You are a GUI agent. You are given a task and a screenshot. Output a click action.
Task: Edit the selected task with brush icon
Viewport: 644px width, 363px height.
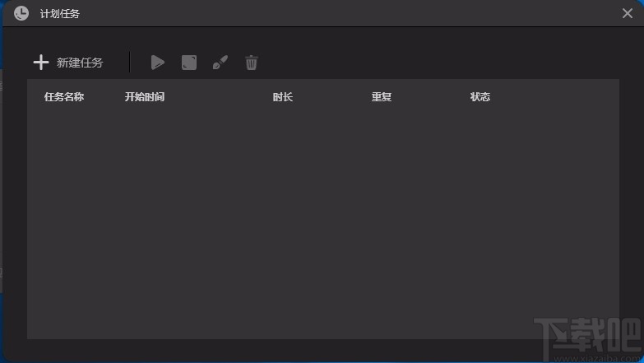(x=220, y=63)
